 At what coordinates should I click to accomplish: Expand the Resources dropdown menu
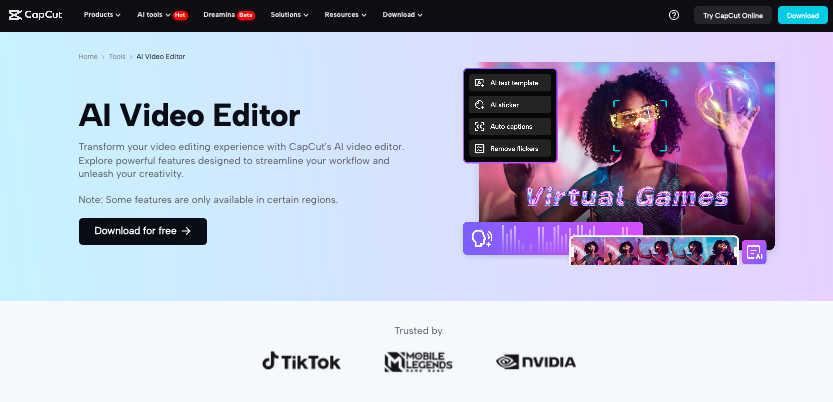click(x=345, y=15)
